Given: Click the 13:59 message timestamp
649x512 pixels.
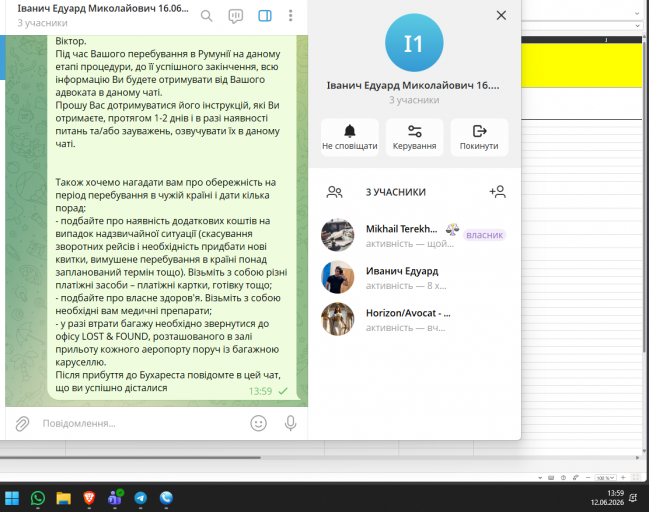Looking at the screenshot, I should point(260,392).
